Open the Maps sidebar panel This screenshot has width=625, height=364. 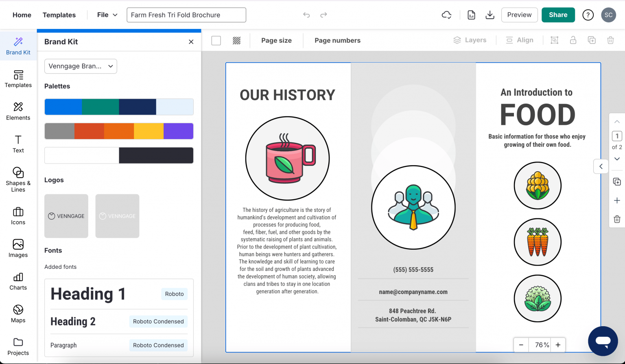[x=18, y=314]
